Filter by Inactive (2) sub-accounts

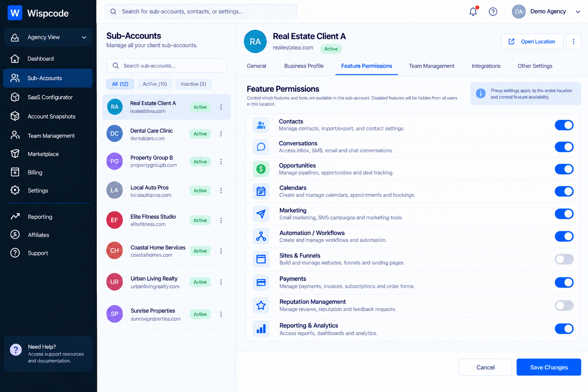193,84
